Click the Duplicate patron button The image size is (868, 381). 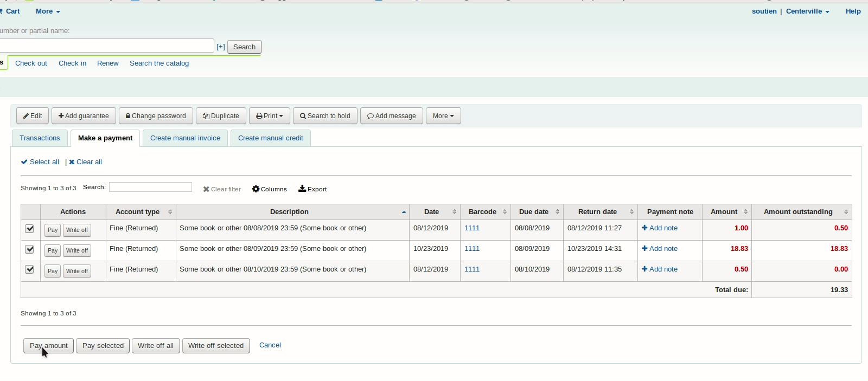tap(221, 116)
